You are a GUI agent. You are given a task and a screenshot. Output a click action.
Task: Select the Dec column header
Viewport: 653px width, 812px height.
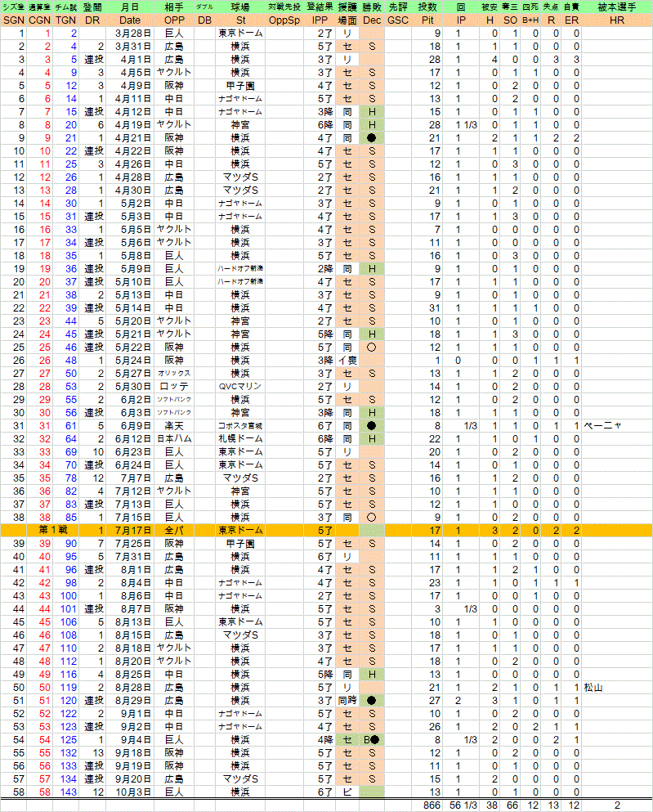tap(372, 20)
